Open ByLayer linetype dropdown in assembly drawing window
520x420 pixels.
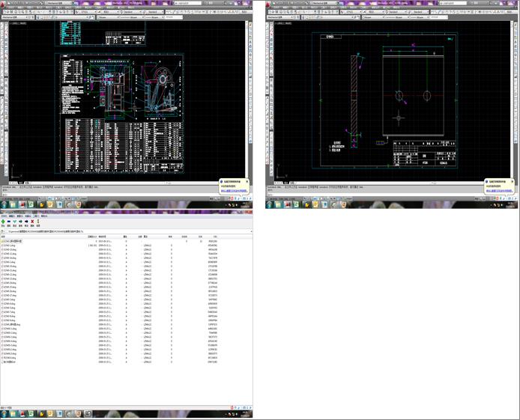coord(131,17)
